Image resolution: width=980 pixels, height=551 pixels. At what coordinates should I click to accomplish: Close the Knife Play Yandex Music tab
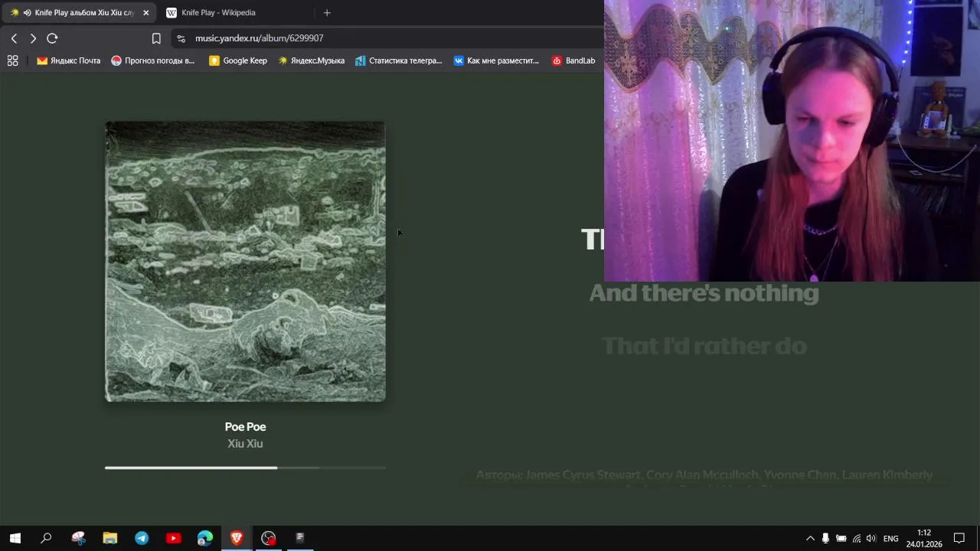(x=145, y=12)
